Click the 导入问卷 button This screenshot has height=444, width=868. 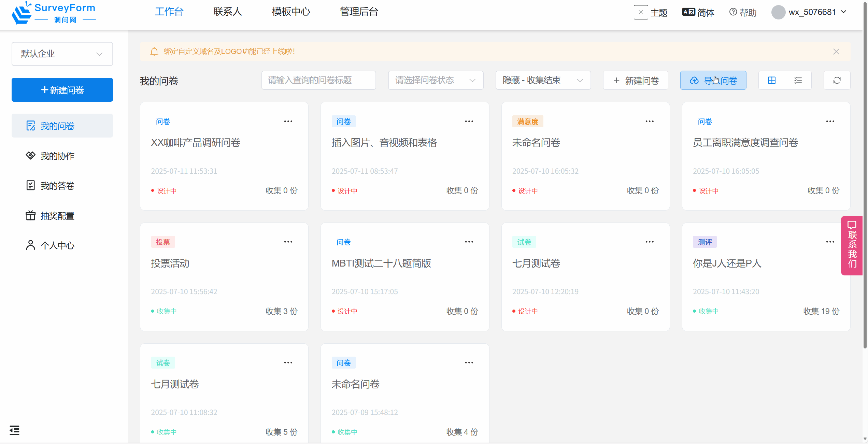(713, 80)
